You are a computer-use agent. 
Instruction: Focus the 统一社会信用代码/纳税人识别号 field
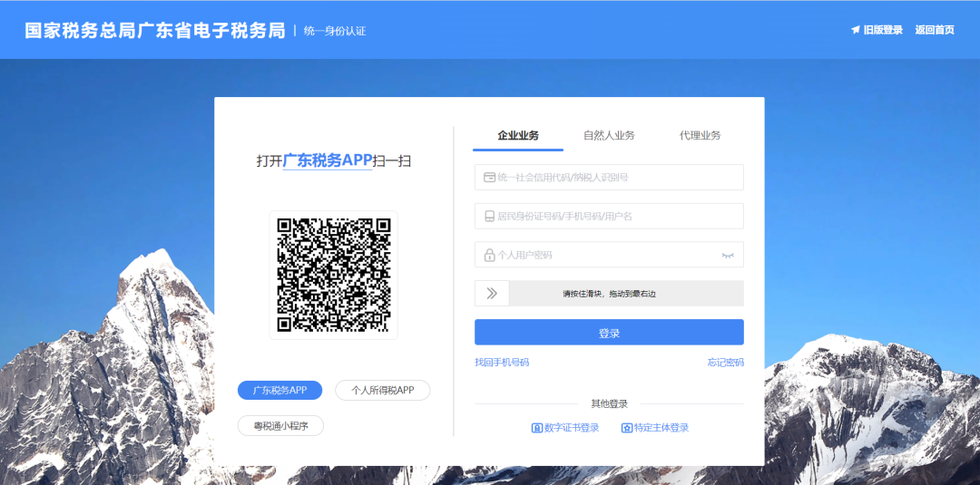point(610,178)
